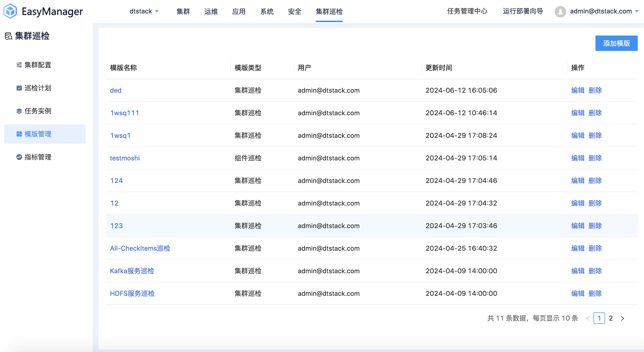The width and height of the screenshot is (644, 352).
Task: Click 删除 for HDFS服务巡检 row
Action: [595, 293]
